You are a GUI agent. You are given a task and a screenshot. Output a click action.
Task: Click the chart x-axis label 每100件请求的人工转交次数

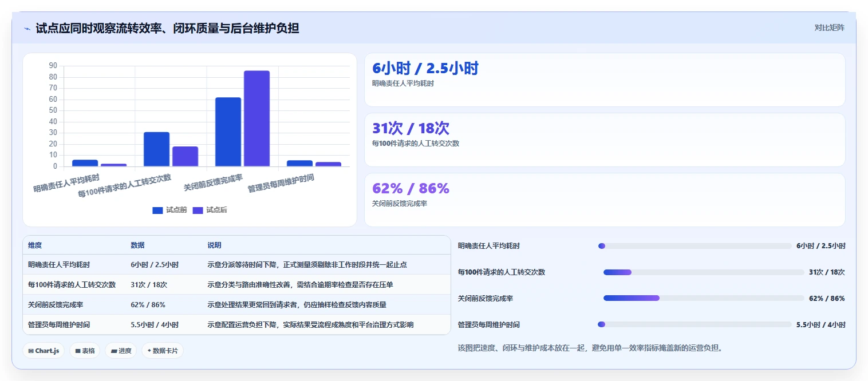[x=124, y=185]
